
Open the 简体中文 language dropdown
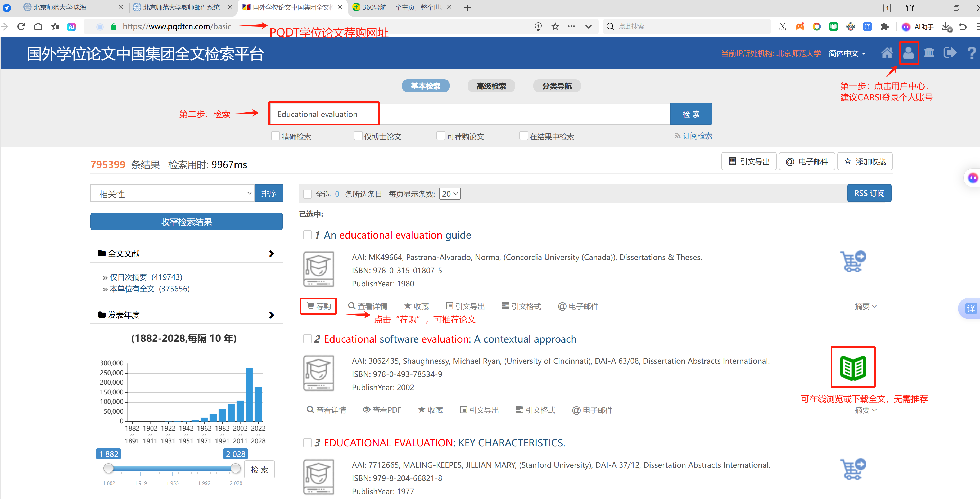point(847,53)
